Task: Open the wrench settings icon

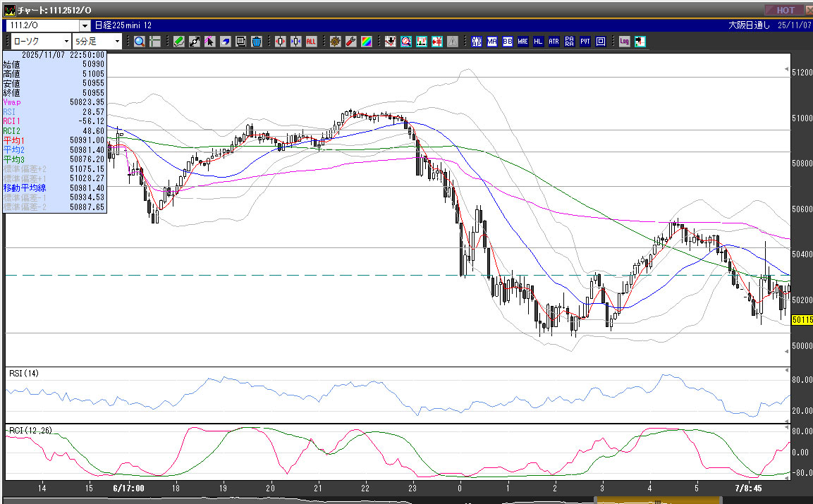Action: coord(350,42)
